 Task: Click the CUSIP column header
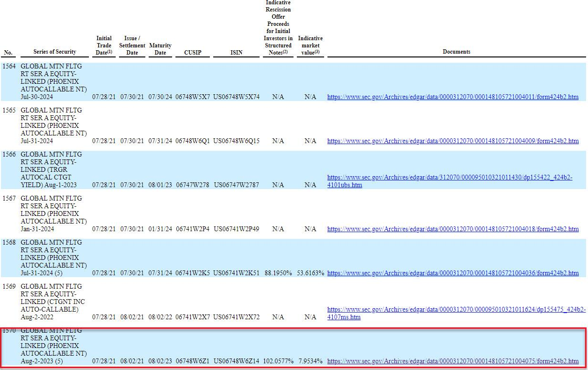(x=193, y=53)
